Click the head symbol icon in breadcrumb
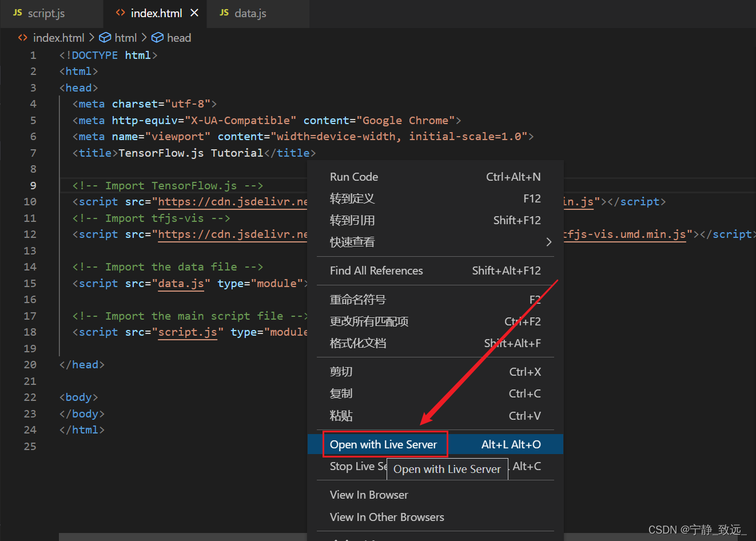The height and width of the screenshot is (541, 756). [x=157, y=38]
